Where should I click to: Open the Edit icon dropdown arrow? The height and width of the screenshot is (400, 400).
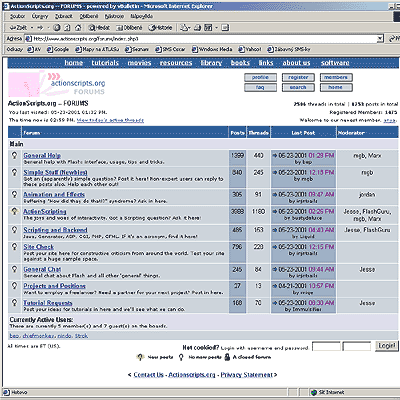point(216,28)
